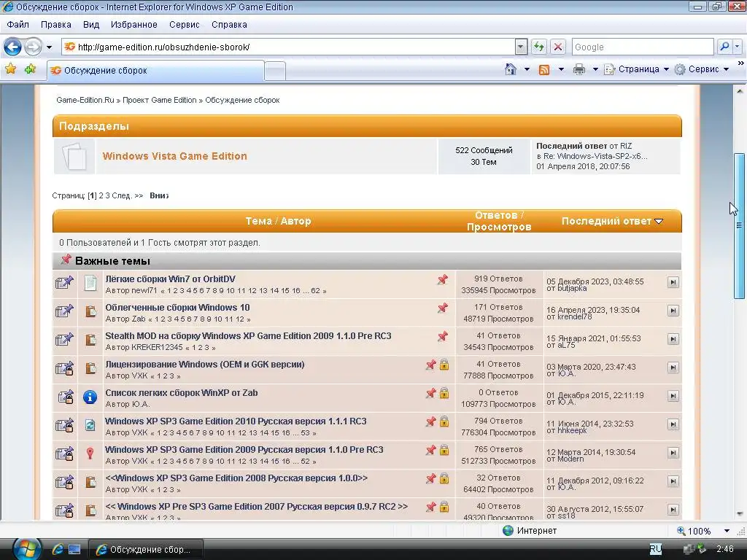Click the refresh-style icon on 2010 Русская версия row
747x560 pixels.
[90, 425]
